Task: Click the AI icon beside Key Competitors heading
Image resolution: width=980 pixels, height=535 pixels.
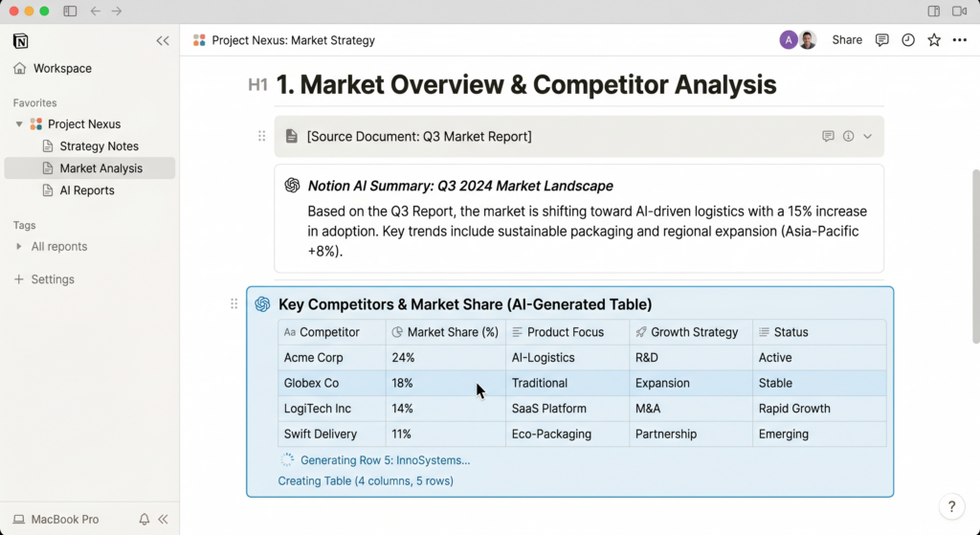Action: click(x=262, y=304)
